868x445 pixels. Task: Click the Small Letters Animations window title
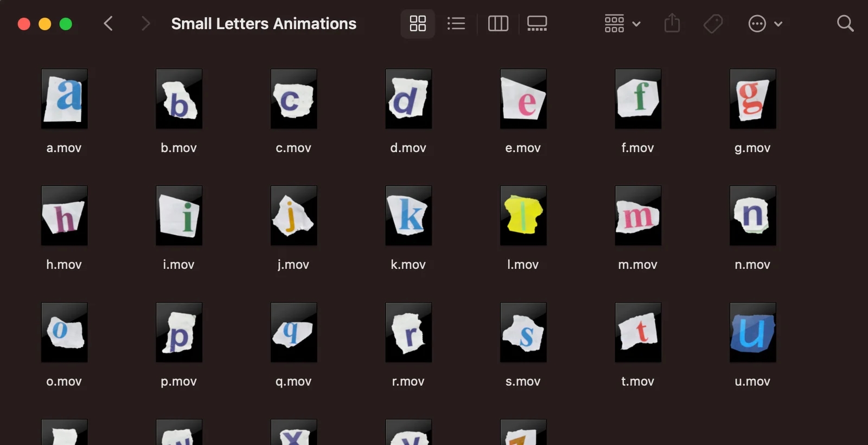[x=264, y=24]
